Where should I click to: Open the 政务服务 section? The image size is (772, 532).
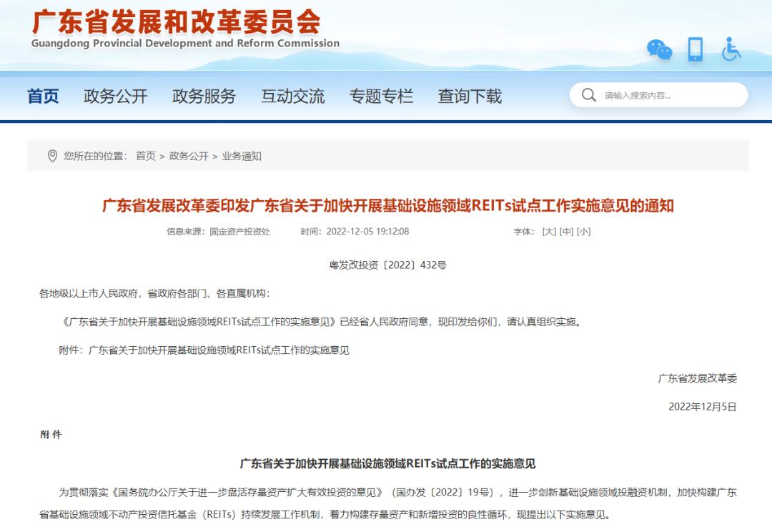tap(204, 96)
